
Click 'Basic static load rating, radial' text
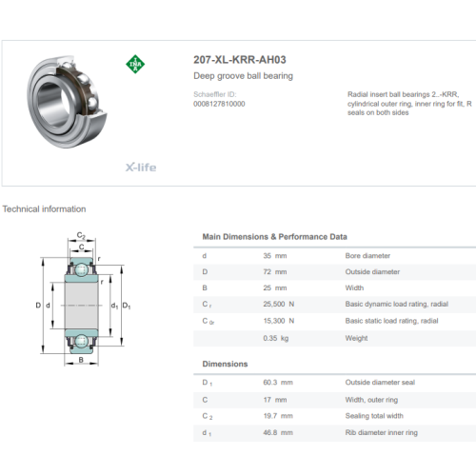coord(391,321)
